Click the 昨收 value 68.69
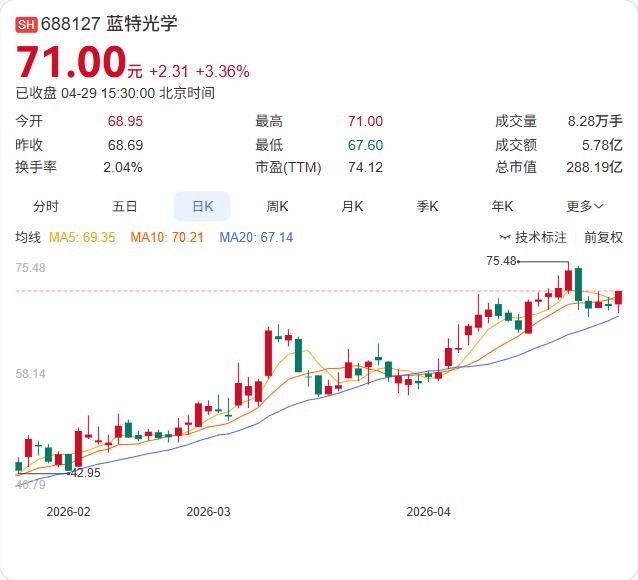This screenshot has height=580, width=638. click(125, 145)
